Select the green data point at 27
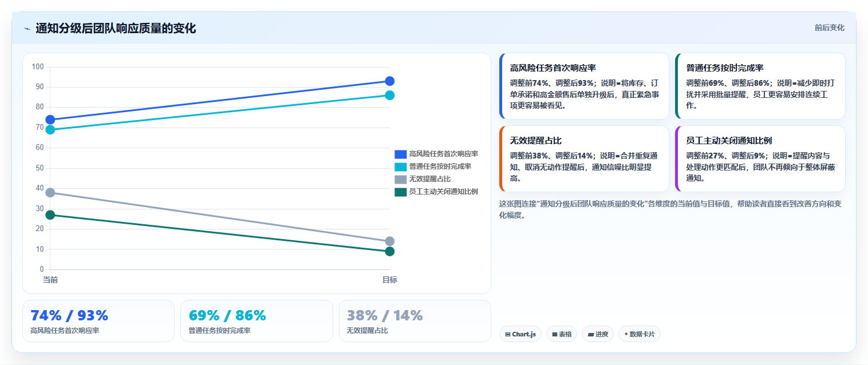Viewport: 868px width, 365px height. click(50, 215)
